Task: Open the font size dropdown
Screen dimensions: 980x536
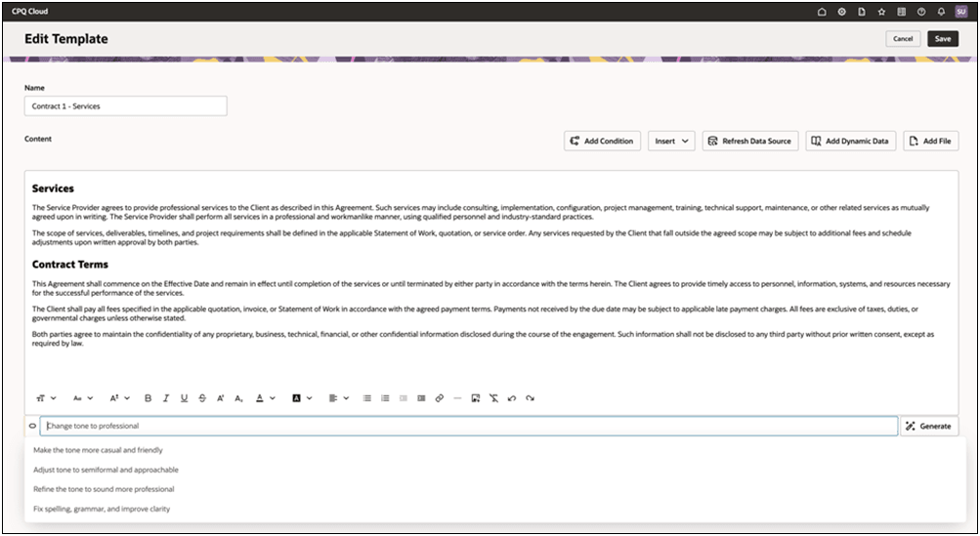Action: pyautogui.click(x=120, y=398)
